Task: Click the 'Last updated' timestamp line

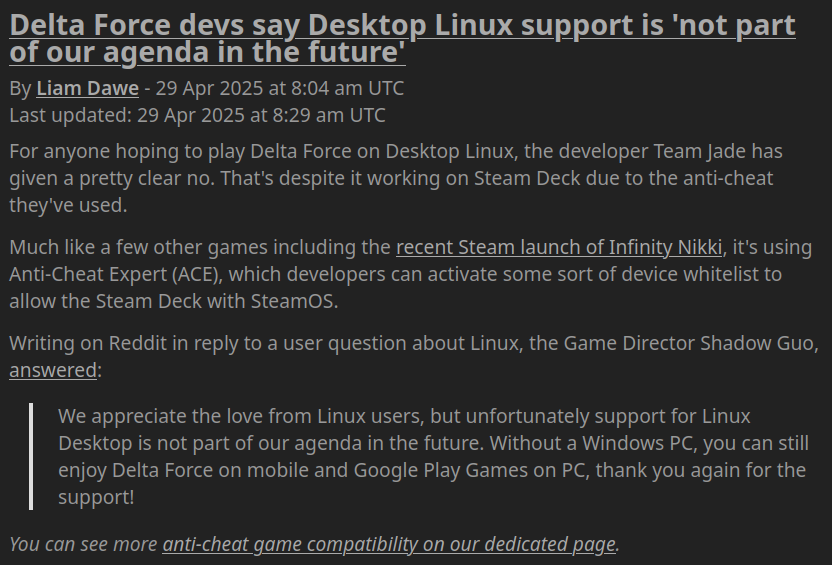Action: pos(197,115)
